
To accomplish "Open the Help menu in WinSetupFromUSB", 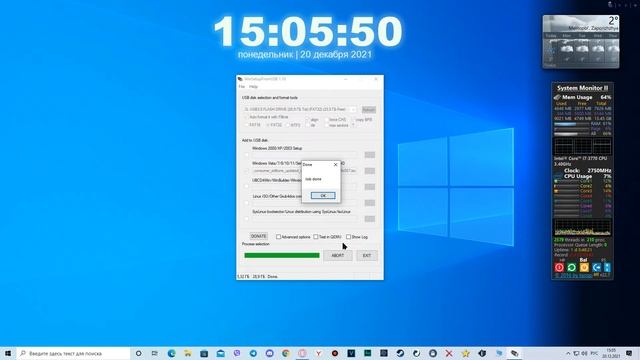I will [x=253, y=87].
